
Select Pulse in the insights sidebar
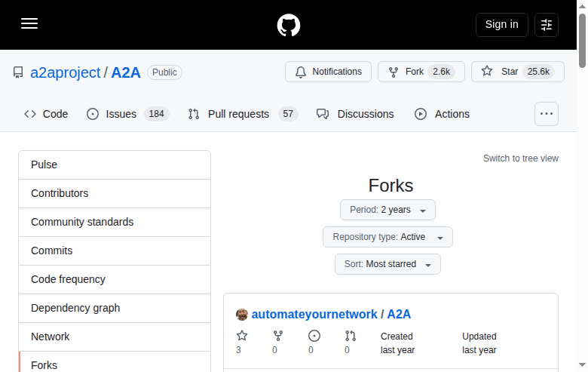[115, 164]
